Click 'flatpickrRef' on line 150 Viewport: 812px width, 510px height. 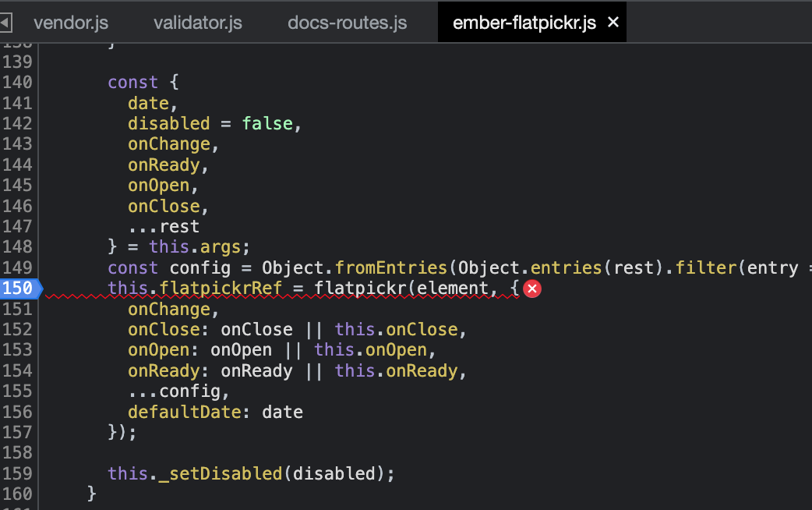(221, 289)
